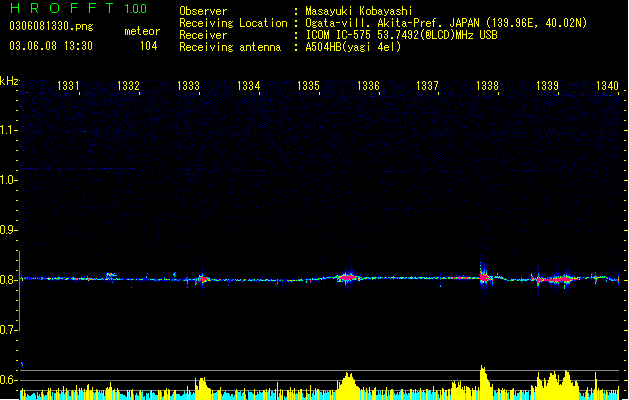Select the 1333 time marker
The height and width of the screenshot is (400, 629).
pyautogui.click(x=188, y=87)
